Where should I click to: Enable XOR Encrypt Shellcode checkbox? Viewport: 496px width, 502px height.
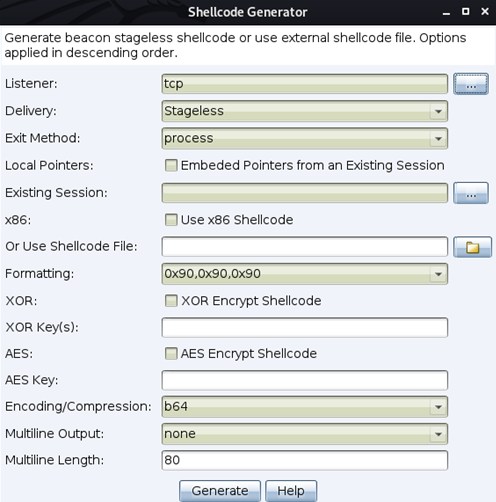pyautogui.click(x=171, y=301)
